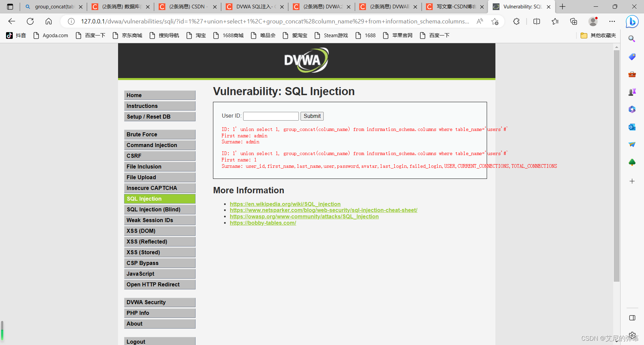This screenshot has height=345, width=644.
Task: Open sidebar Shopping tag icon
Action: point(632,57)
